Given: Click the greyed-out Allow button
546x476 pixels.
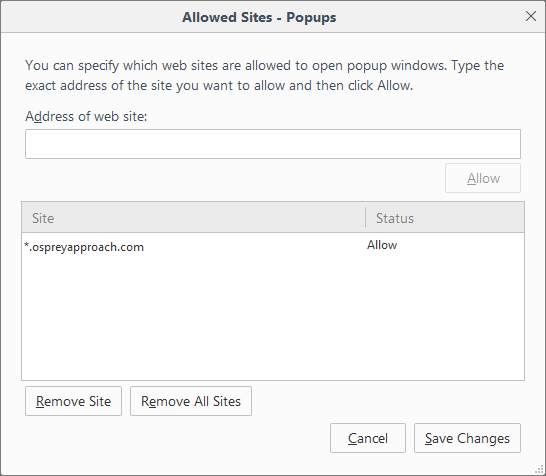Looking at the screenshot, I should [483, 178].
